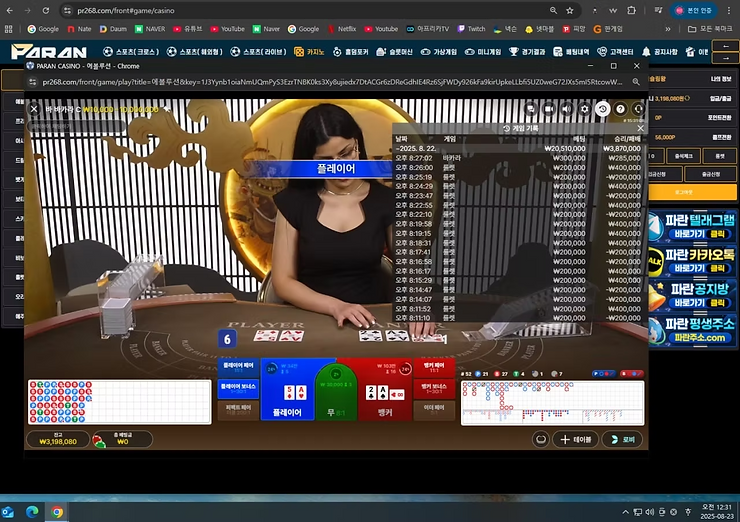This screenshot has height=522, width=740.
Task: Return to lobby with 로비 button
Action: coord(622,439)
